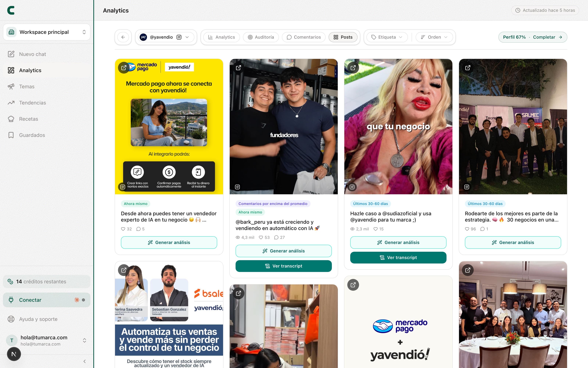
Task: Open the bsale 'Automatiza tus ventas' thumbnail
Action: click(169, 315)
